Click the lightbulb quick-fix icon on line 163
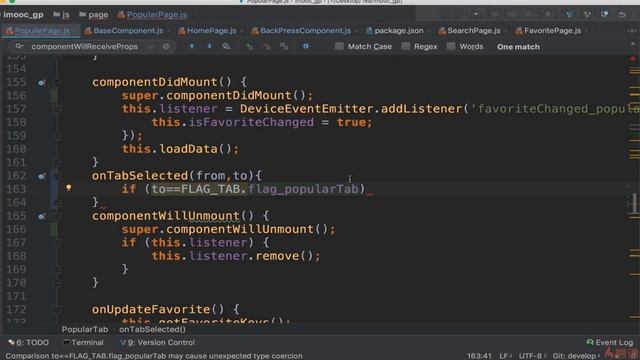This screenshot has height=360, width=640. (x=69, y=188)
